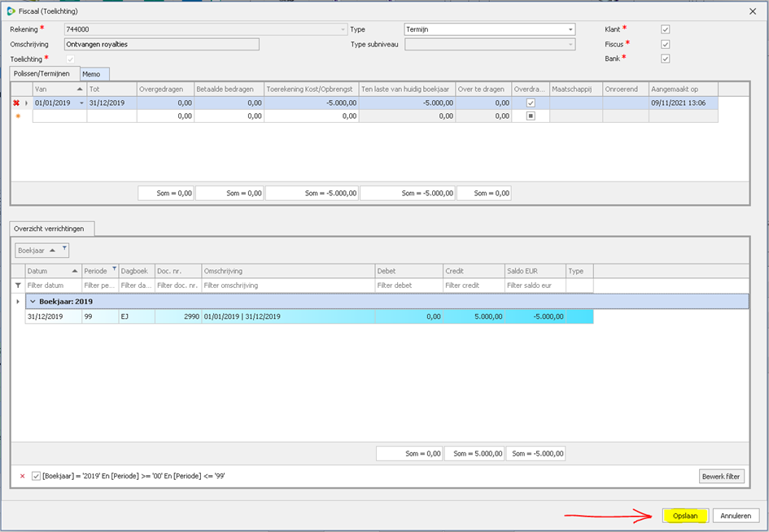
Task: Click the filter row funnel icon
Action: pos(18,286)
